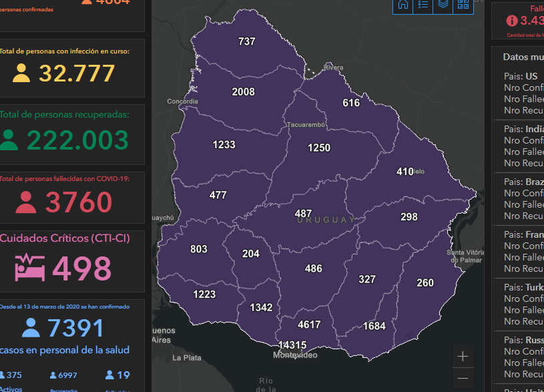Viewport: 544px width, 392px height.
Task: Click the pink hospital bed icon
Action: click(x=30, y=267)
